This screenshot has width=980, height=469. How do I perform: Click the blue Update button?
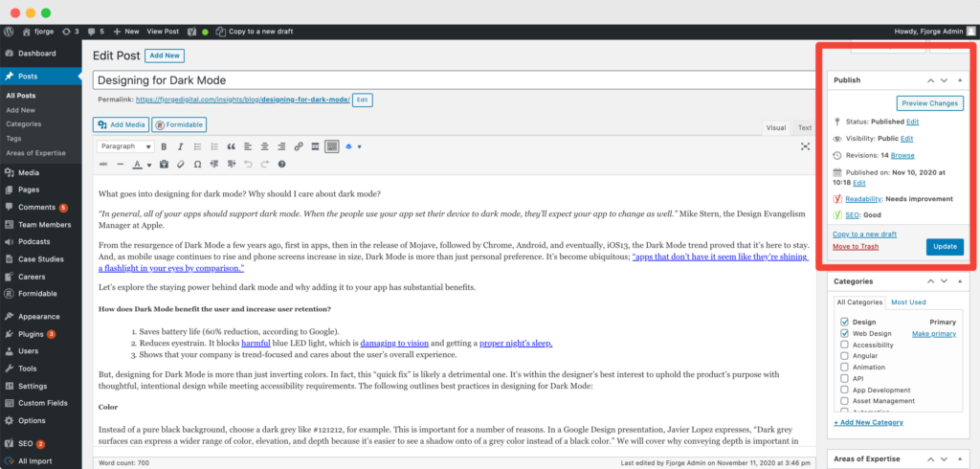(945, 247)
